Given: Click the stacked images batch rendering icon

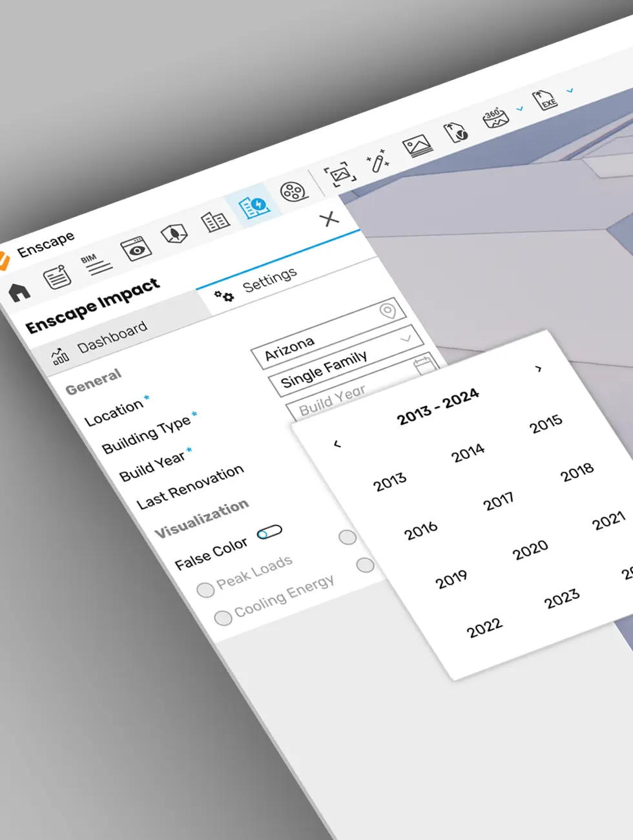Looking at the screenshot, I should [x=418, y=146].
